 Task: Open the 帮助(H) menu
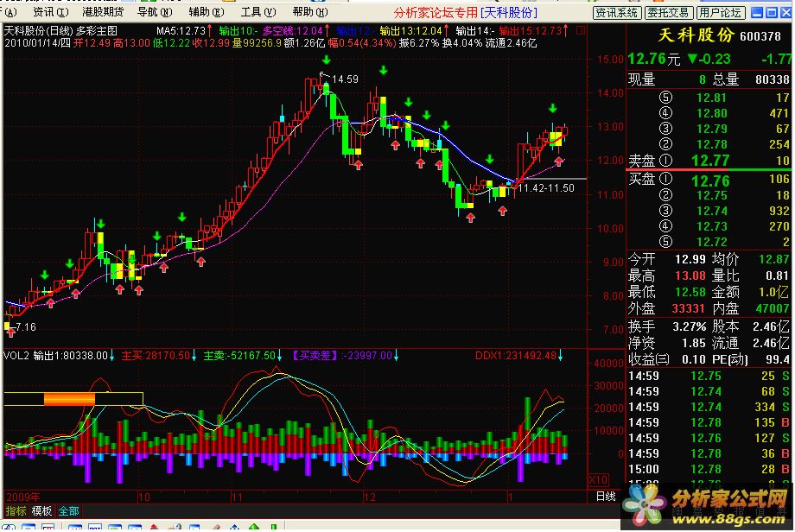[310, 11]
